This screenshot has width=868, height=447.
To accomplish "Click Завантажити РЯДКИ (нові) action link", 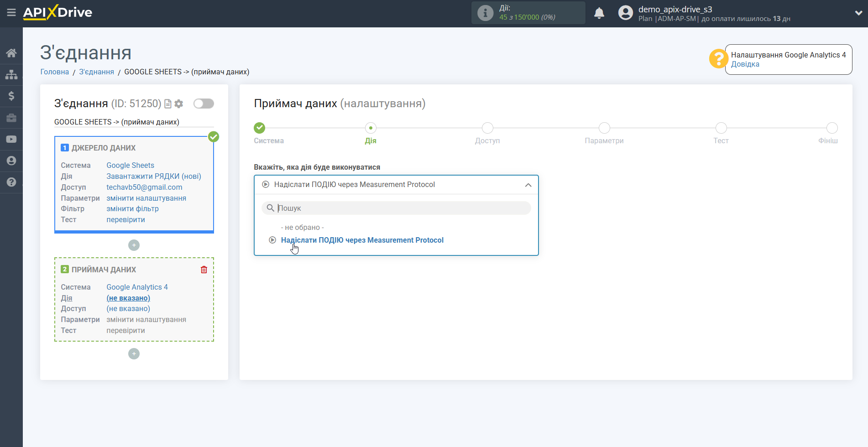I will tap(154, 176).
